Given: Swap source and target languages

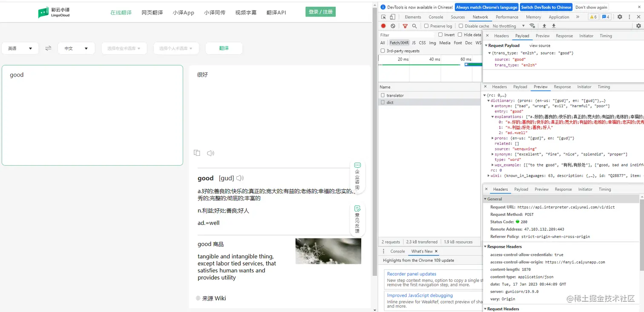Looking at the screenshot, I should tap(48, 49).
